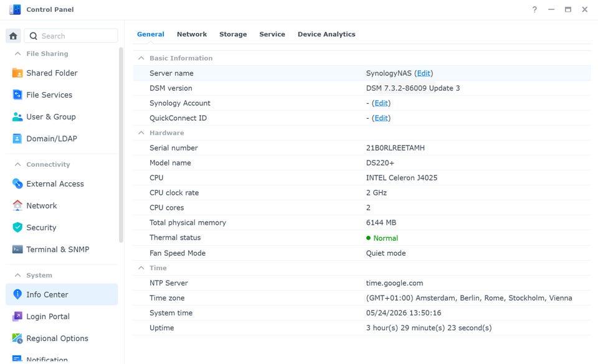Open the Login Portal icon
Viewport: 598px width, 364px height.
[17, 316]
